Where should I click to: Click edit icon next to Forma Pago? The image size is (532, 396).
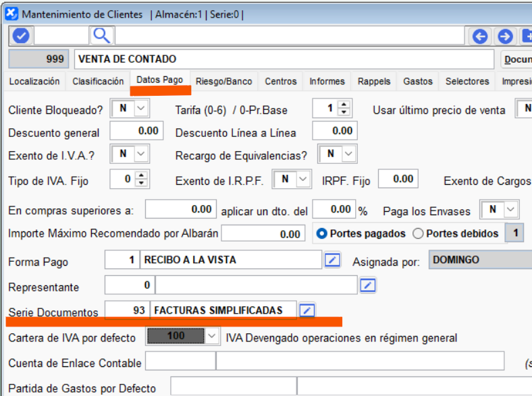point(332,260)
